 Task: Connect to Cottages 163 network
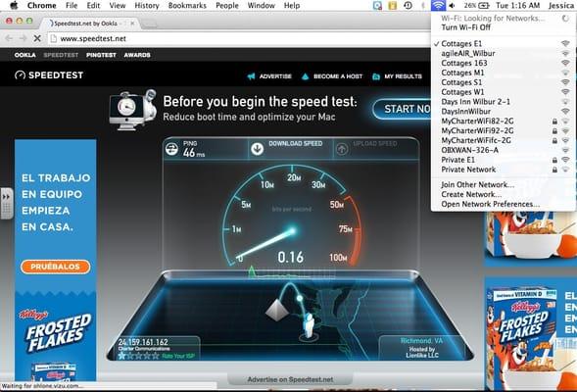click(x=504, y=63)
